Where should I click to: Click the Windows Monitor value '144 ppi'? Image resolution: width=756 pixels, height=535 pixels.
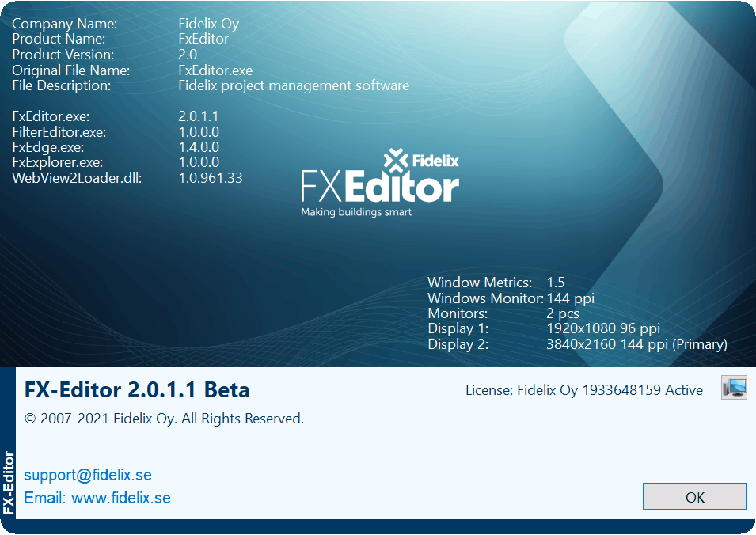[x=571, y=298]
